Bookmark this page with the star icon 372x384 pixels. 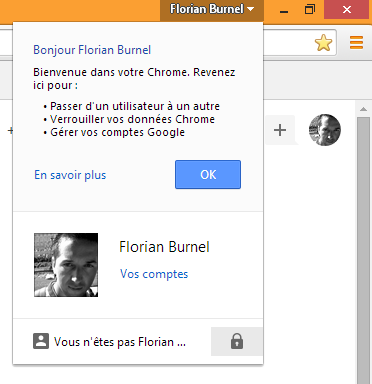(x=323, y=43)
